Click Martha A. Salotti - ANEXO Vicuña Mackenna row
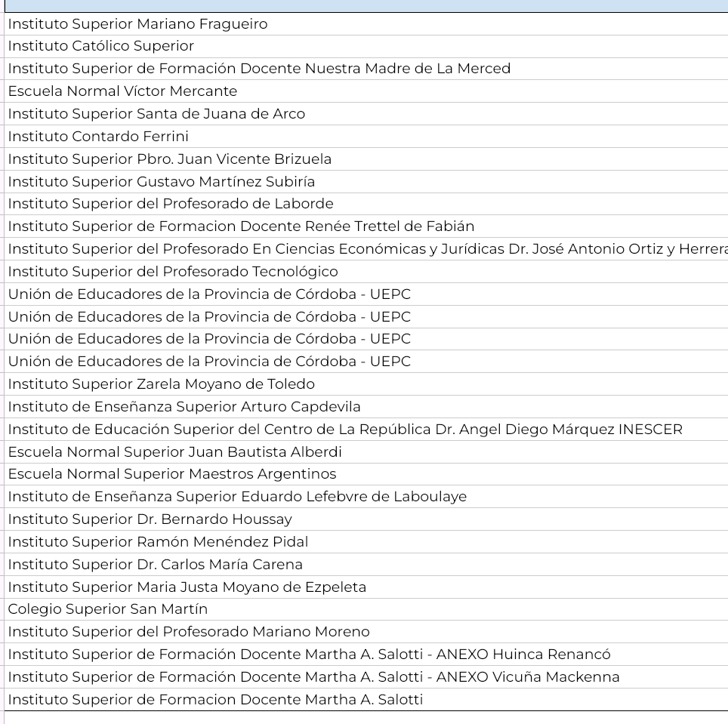The width and height of the screenshot is (728, 724). pos(366,677)
